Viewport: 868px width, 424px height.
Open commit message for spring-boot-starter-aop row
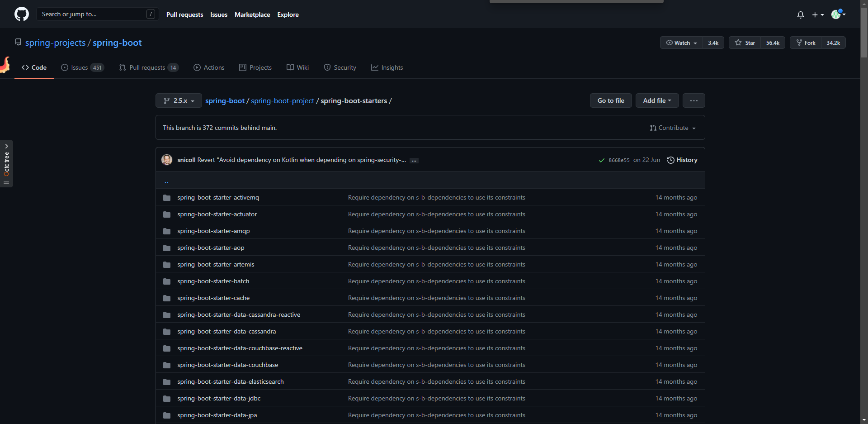coord(437,248)
